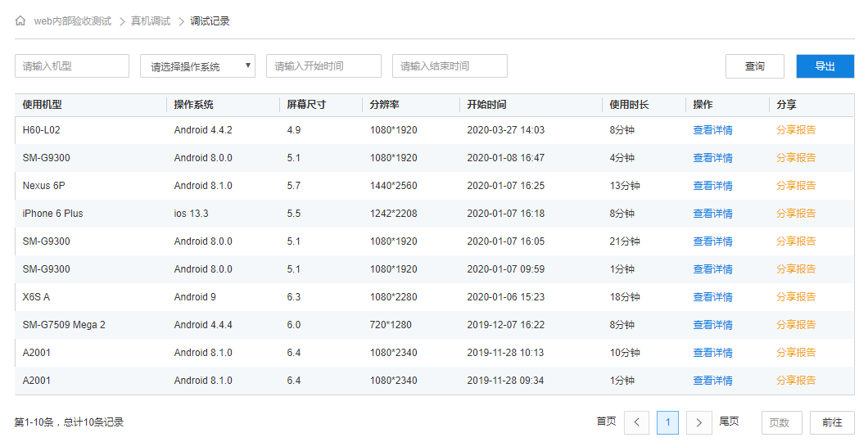This screenshot has height=442, width=868.
Task: View 查看详情 for 2020-01-08 16:47 record
Action: [x=712, y=158]
